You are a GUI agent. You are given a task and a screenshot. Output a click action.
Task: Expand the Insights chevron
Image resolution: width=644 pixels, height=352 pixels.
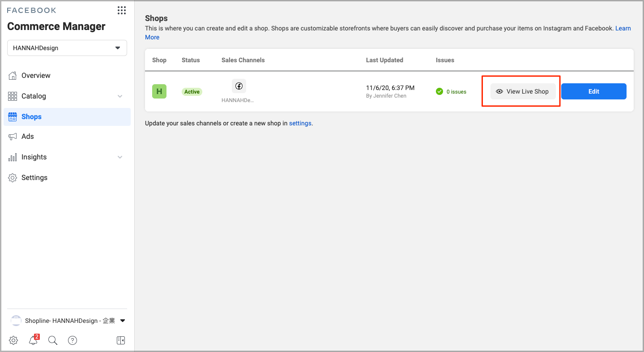tap(120, 157)
